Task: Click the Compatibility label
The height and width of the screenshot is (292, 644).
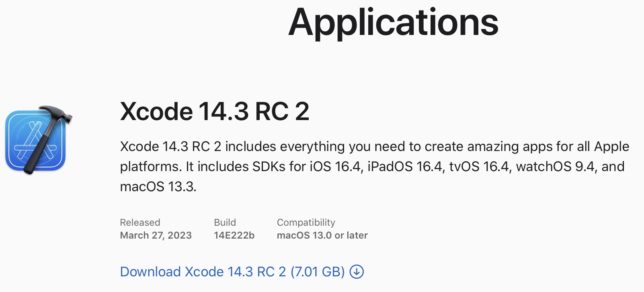Action: pos(306,223)
